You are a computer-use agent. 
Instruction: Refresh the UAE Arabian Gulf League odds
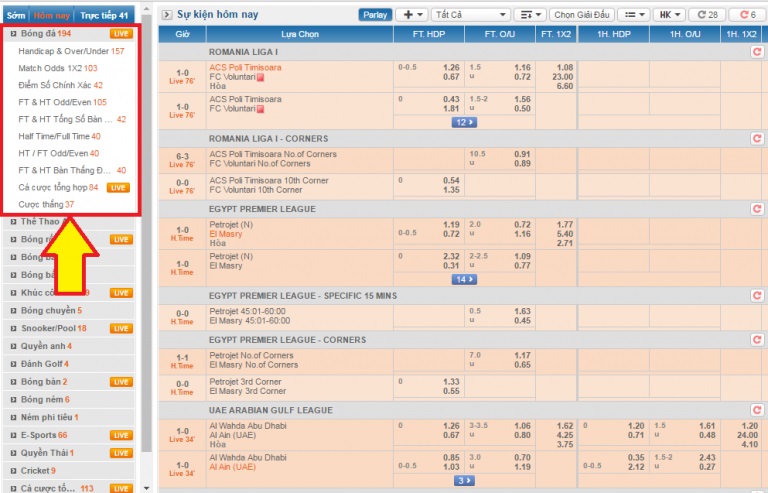(x=755, y=410)
